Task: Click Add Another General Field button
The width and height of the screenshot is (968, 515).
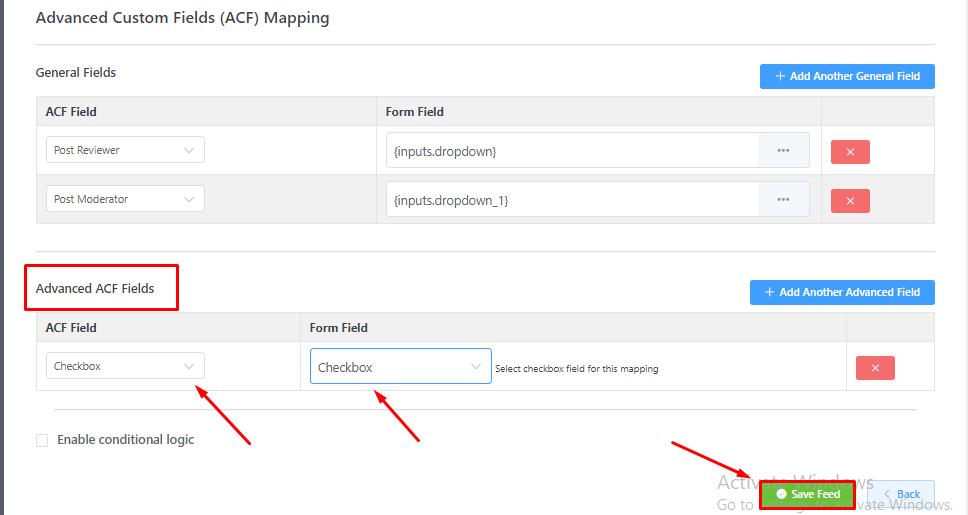Action: (847, 76)
